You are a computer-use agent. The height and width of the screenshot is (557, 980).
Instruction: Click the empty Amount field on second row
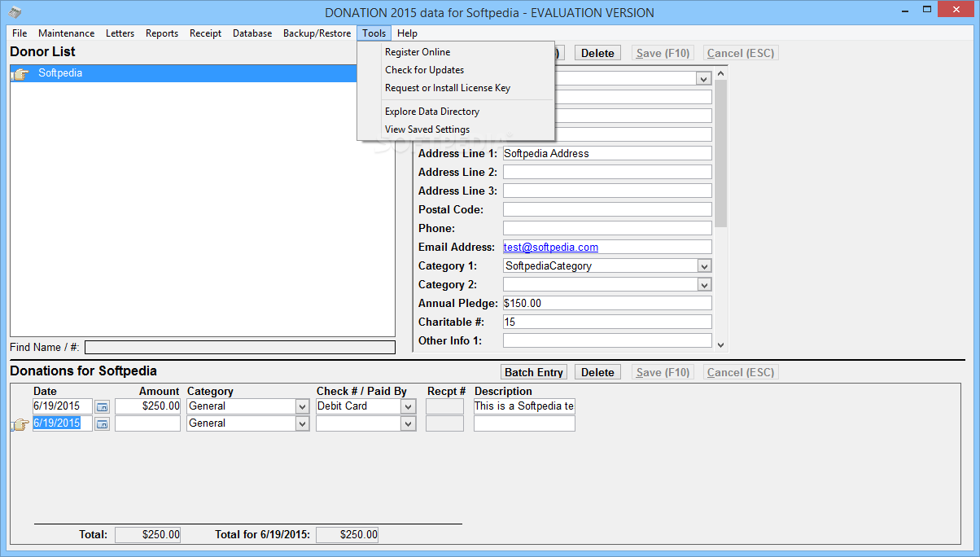click(x=147, y=423)
